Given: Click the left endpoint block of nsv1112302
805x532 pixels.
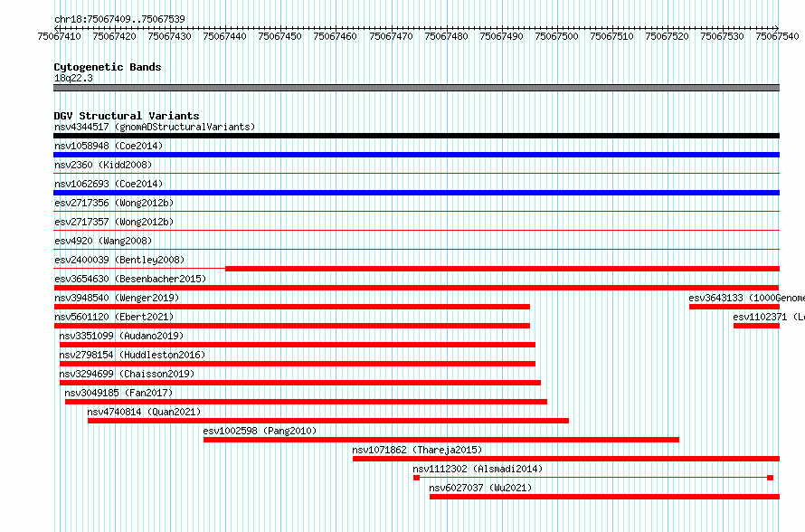Looking at the screenshot, I should pyautogui.click(x=416, y=478).
